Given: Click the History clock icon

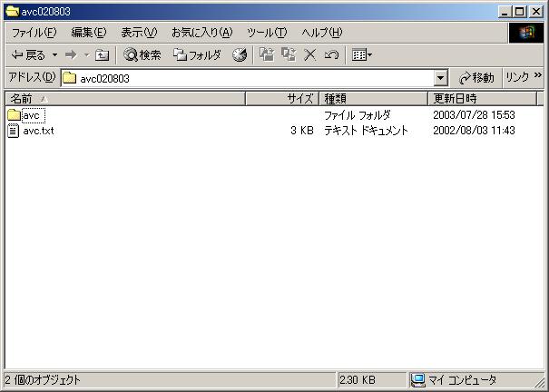Looking at the screenshot, I should [240, 55].
